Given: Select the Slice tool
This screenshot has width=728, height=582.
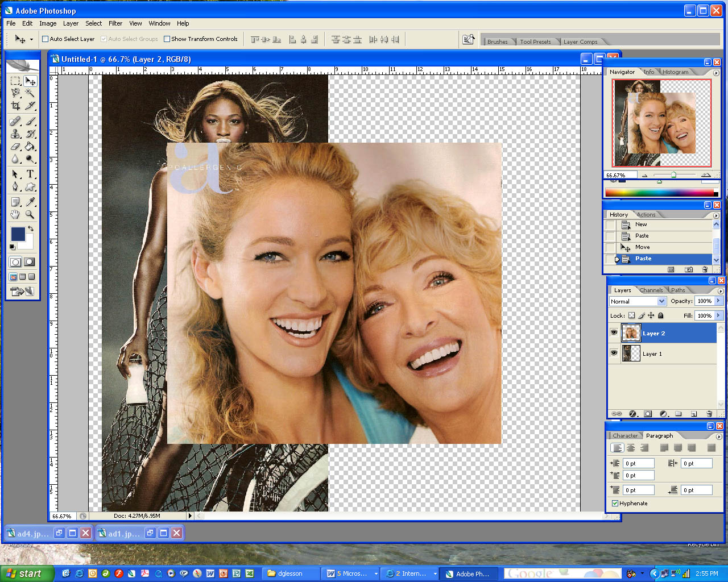Looking at the screenshot, I should (30, 106).
